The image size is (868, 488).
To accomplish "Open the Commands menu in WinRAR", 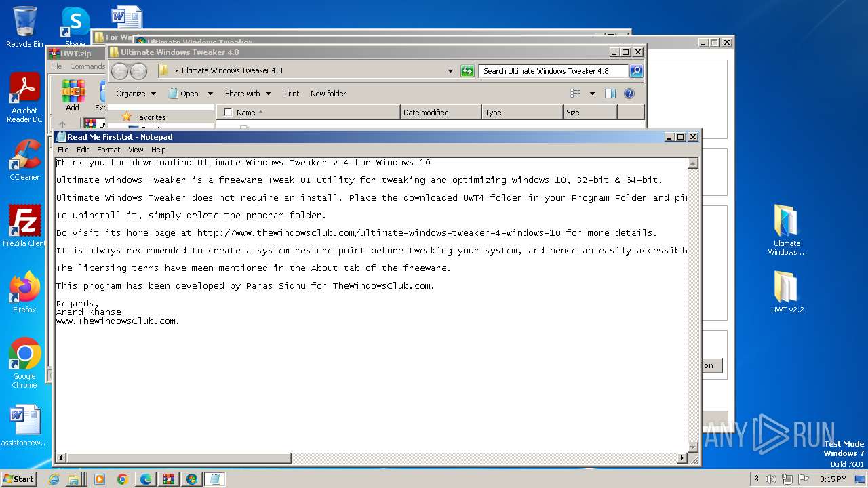I will click(87, 66).
